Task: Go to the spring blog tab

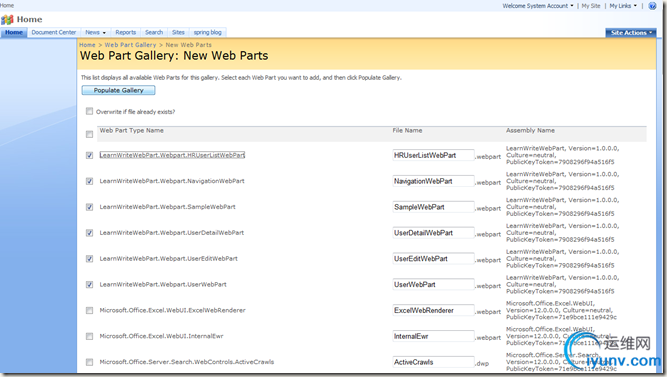Action: (x=208, y=32)
